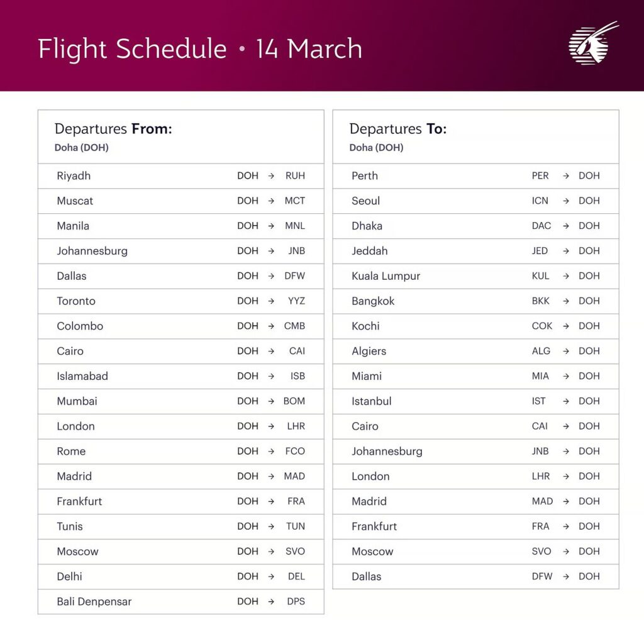
Task: Click the arrow in the Toronto row
Action: tap(271, 301)
